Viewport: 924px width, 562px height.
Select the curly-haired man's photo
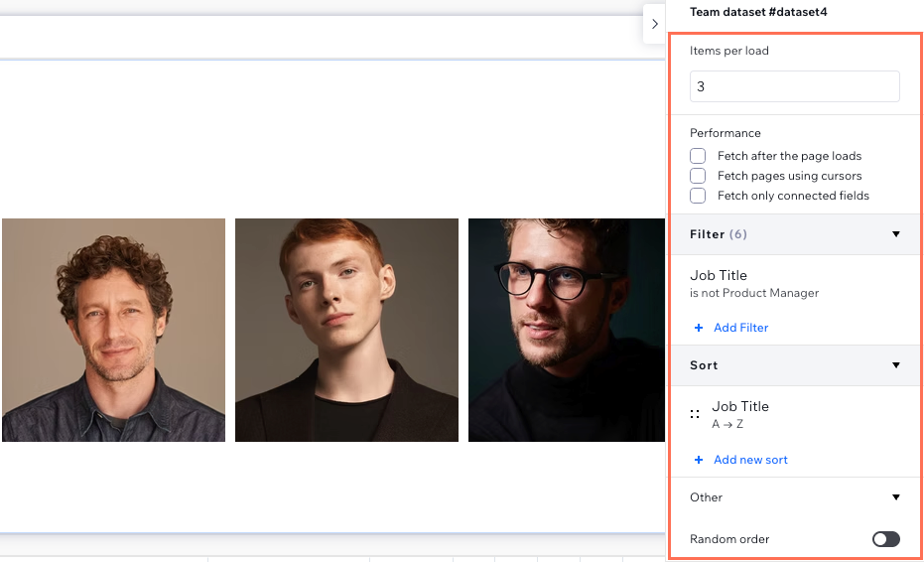113,330
